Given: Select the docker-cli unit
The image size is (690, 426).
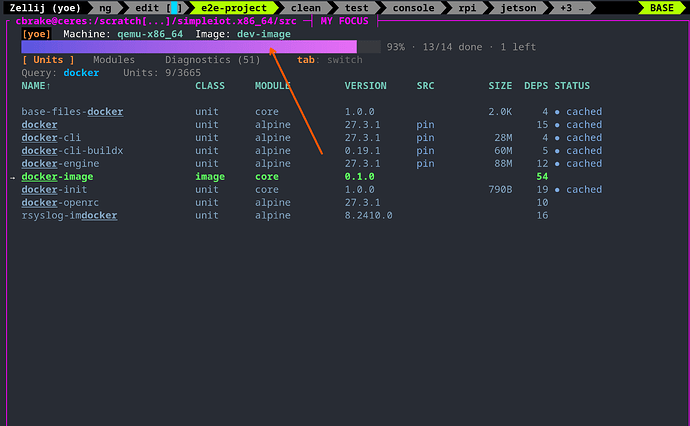Looking at the screenshot, I should point(51,138).
